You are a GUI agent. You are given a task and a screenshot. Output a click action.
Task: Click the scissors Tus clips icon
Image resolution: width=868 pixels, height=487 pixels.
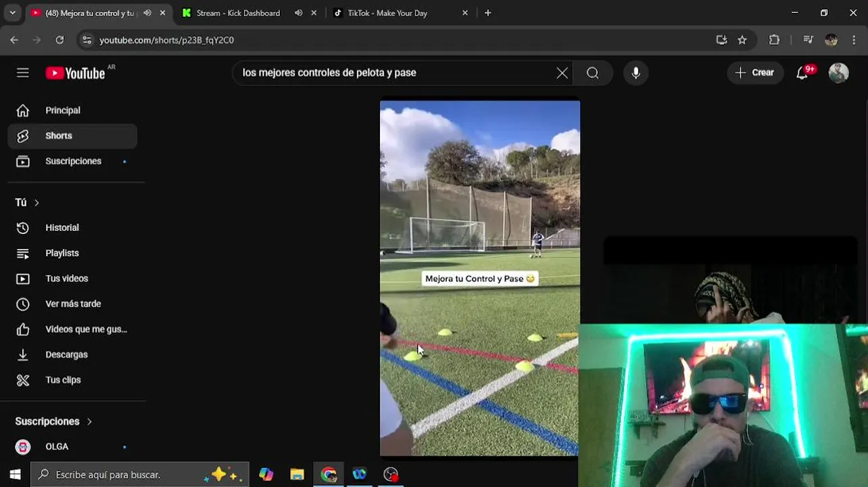point(23,380)
